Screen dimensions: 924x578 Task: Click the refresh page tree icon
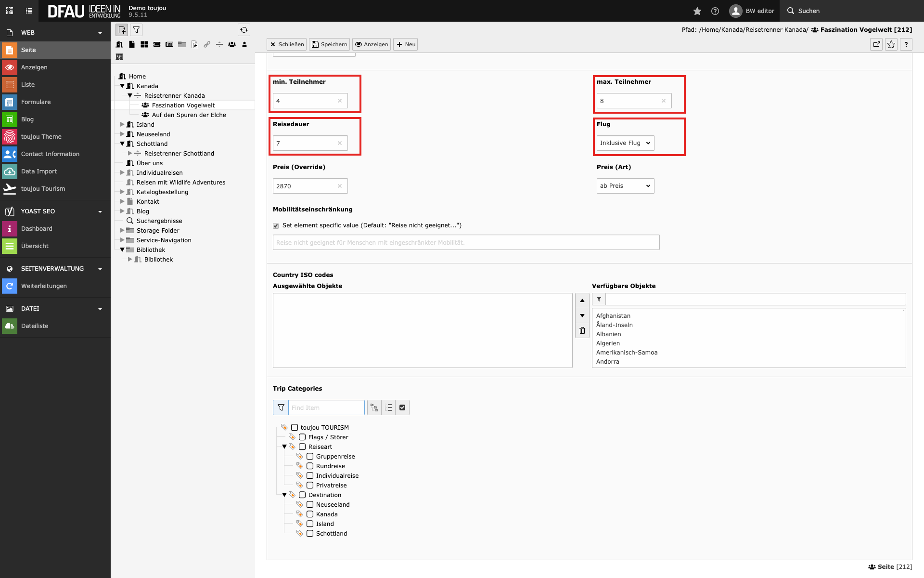[244, 30]
